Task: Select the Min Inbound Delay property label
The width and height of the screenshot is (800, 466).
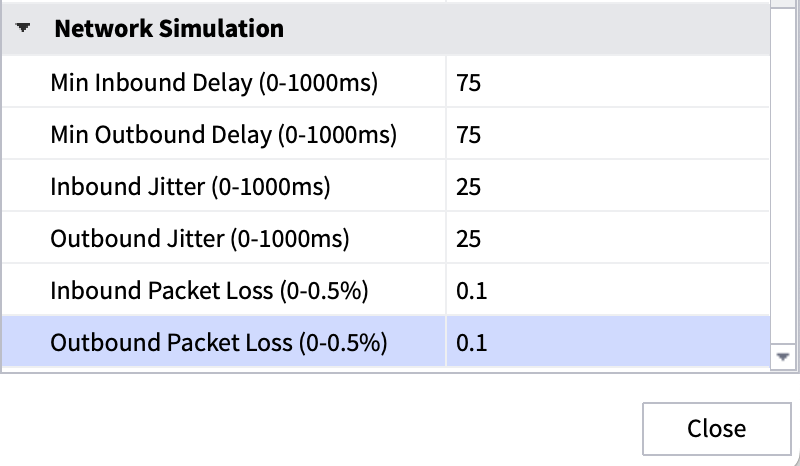Action: pyautogui.click(x=214, y=82)
